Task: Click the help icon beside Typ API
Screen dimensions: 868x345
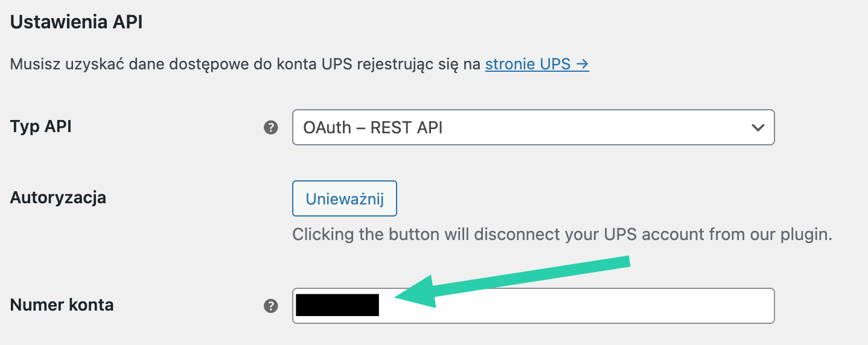Action: (x=271, y=127)
